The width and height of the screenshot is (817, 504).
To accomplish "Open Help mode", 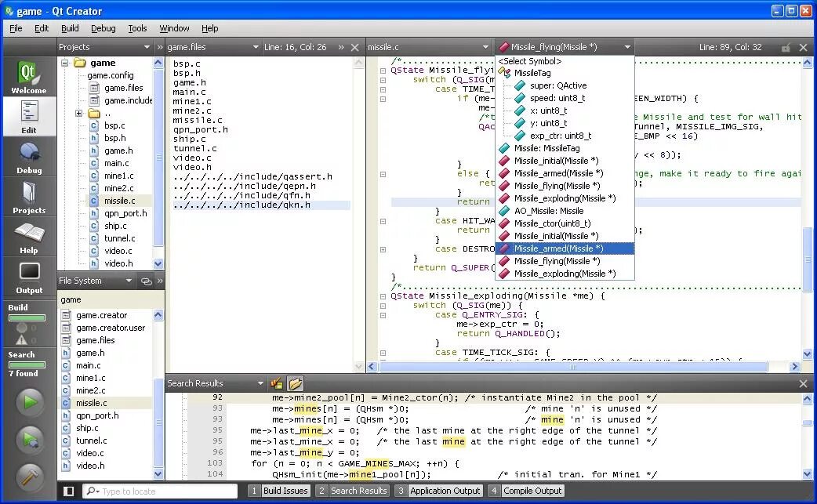I will [29, 237].
